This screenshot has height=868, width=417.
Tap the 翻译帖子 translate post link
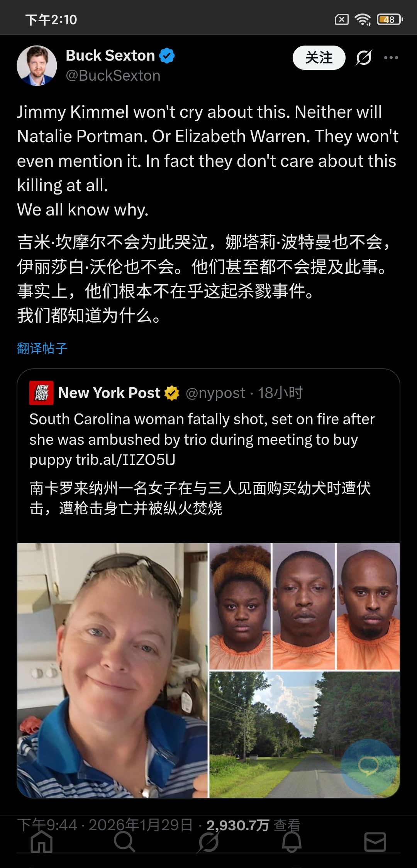coord(42,348)
